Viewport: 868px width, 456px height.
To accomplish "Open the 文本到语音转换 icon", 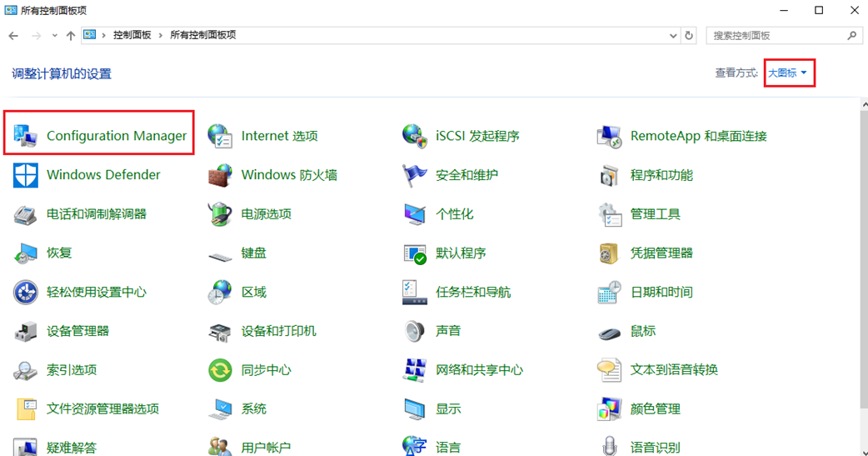I will pos(610,370).
